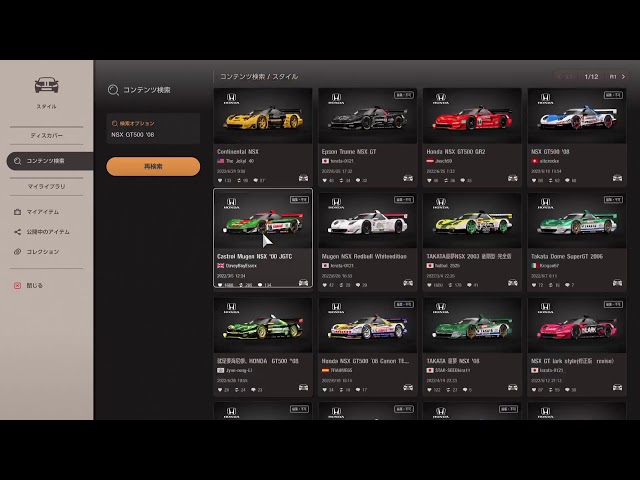Click car icon on Continental NSX card

(303, 178)
